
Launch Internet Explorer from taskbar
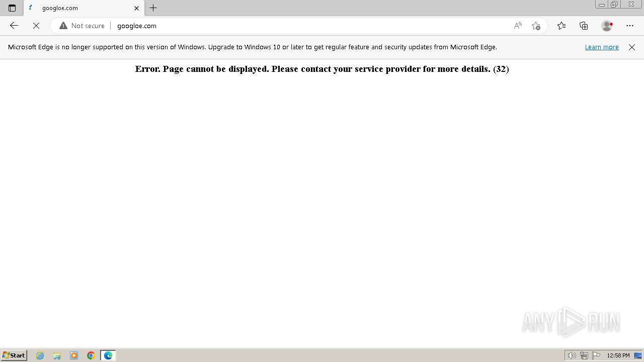point(40,355)
